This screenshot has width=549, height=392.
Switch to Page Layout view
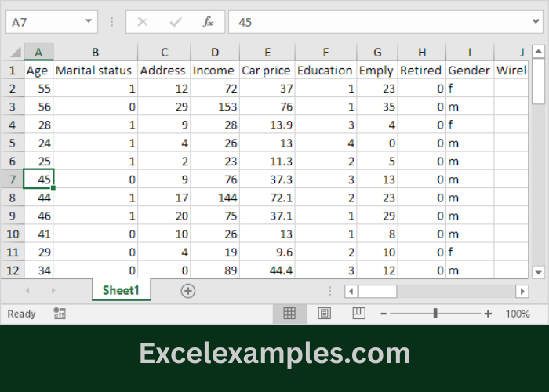point(324,314)
